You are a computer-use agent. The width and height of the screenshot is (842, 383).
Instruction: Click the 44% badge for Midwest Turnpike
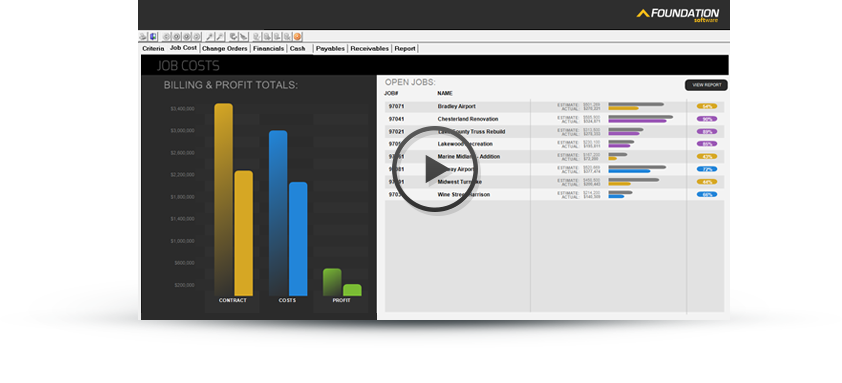click(707, 182)
